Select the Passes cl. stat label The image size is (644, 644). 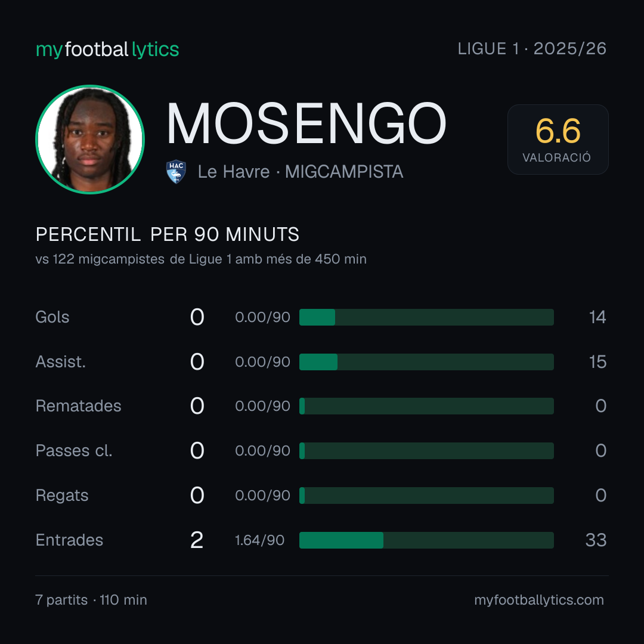74,451
